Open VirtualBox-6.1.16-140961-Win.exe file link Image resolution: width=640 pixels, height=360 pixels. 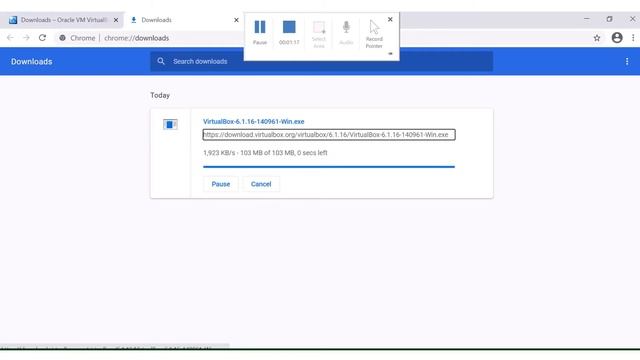pos(253,122)
